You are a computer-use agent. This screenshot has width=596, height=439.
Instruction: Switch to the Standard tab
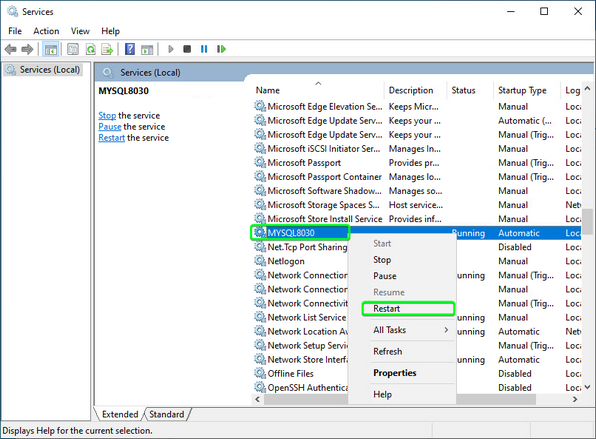tap(166, 414)
